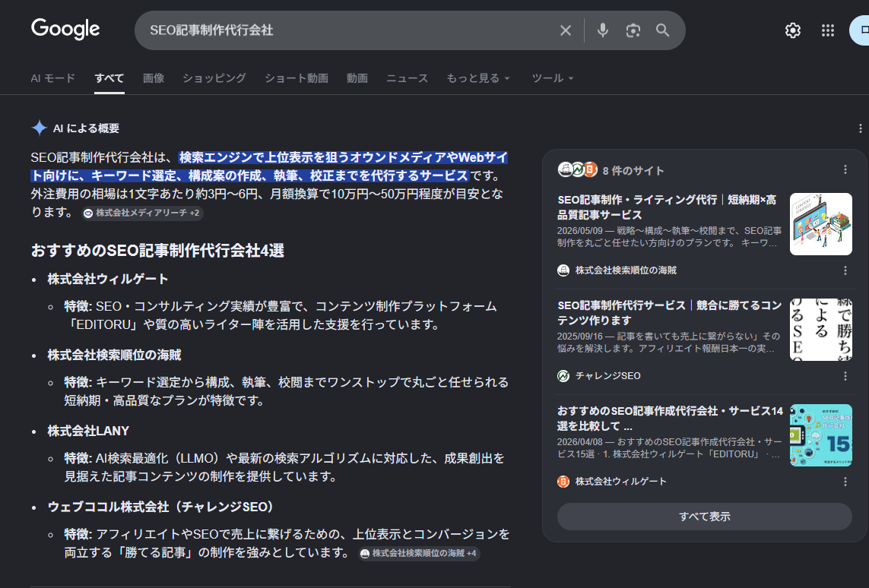Click the チャレンジSEO favicon
The height and width of the screenshot is (588, 869).
563,376
